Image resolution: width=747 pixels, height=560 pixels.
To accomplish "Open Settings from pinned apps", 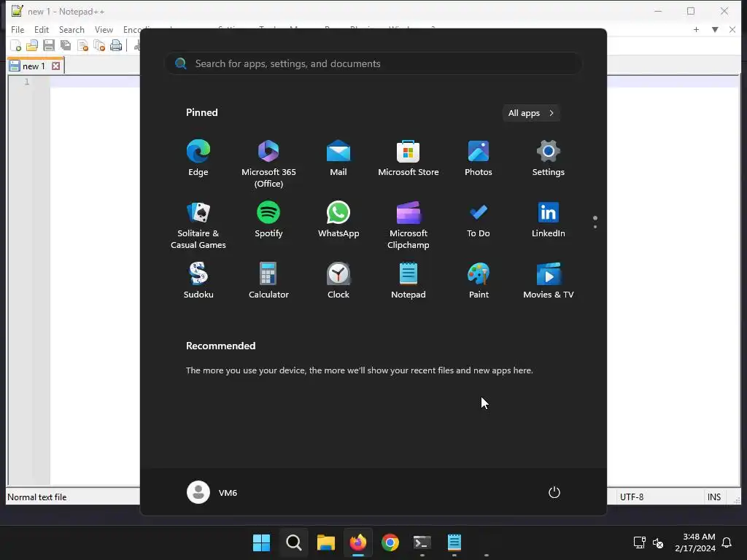I will click(549, 158).
